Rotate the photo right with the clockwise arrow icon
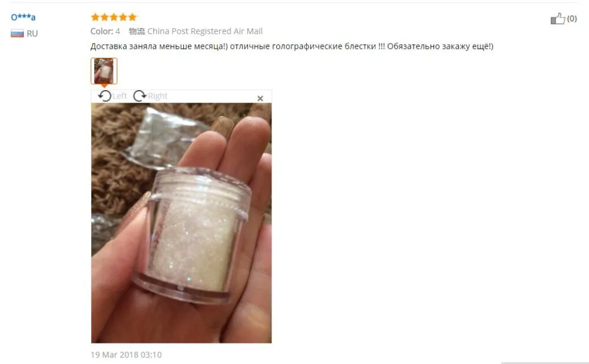This screenshot has height=364, width=589. click(140, 96)
